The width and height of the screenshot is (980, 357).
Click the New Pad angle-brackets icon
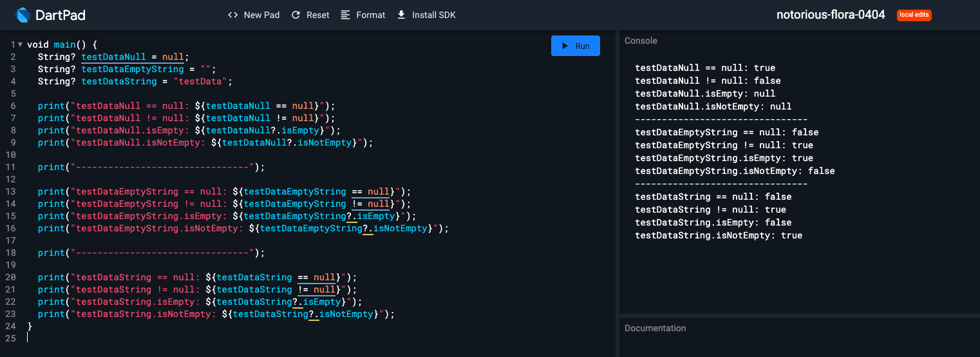233,15
